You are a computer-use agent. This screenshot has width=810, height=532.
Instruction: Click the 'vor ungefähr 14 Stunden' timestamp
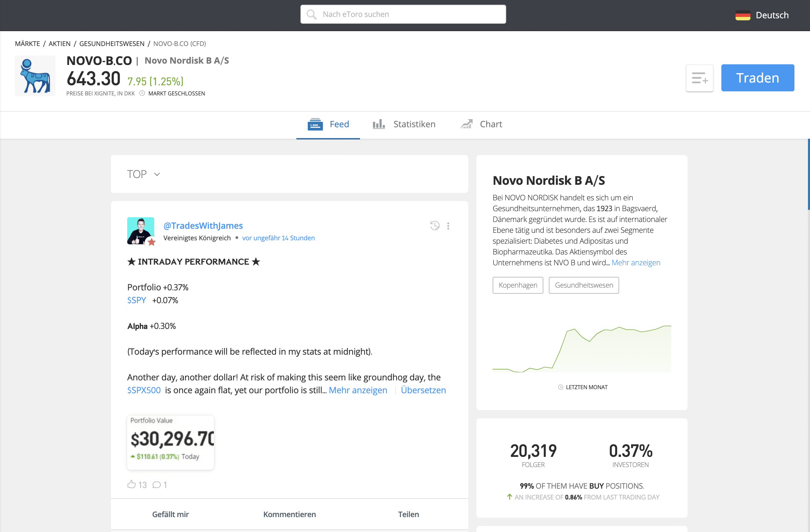[x=278, y=238]
